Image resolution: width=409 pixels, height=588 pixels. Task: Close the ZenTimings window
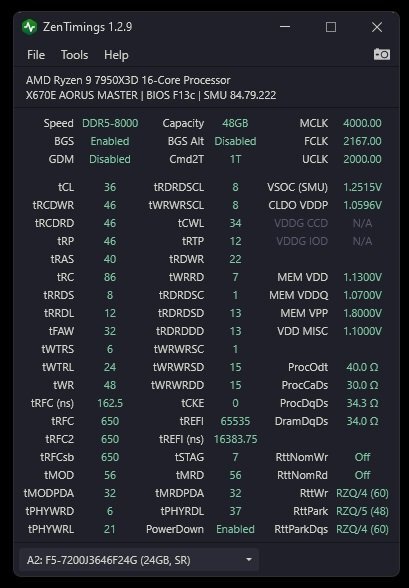pyautogui.click(x=377, y=27)
